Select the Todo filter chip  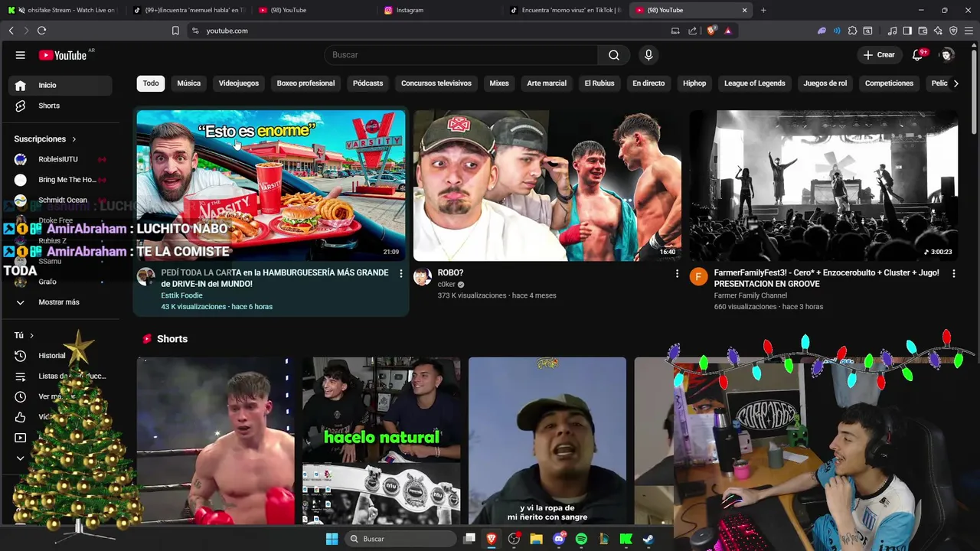coord(151,83)
